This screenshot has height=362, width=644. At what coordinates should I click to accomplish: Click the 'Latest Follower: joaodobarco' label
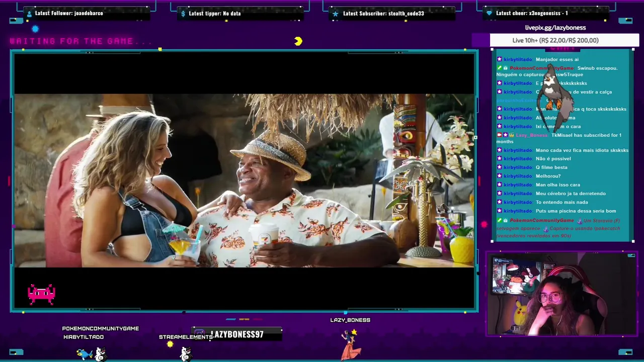click(69, 14)
